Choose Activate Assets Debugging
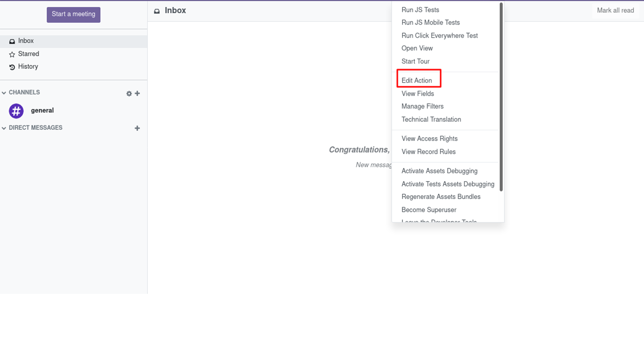 [x=439, y=171]
